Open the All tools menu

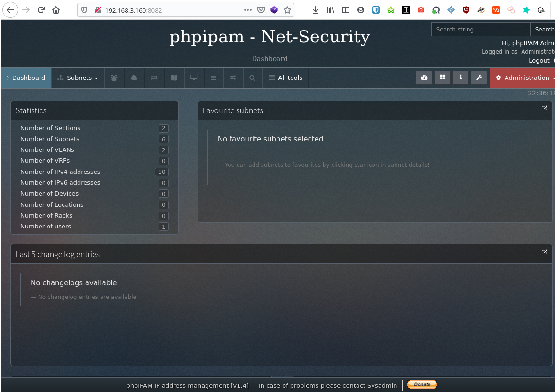tap(285, 78)
